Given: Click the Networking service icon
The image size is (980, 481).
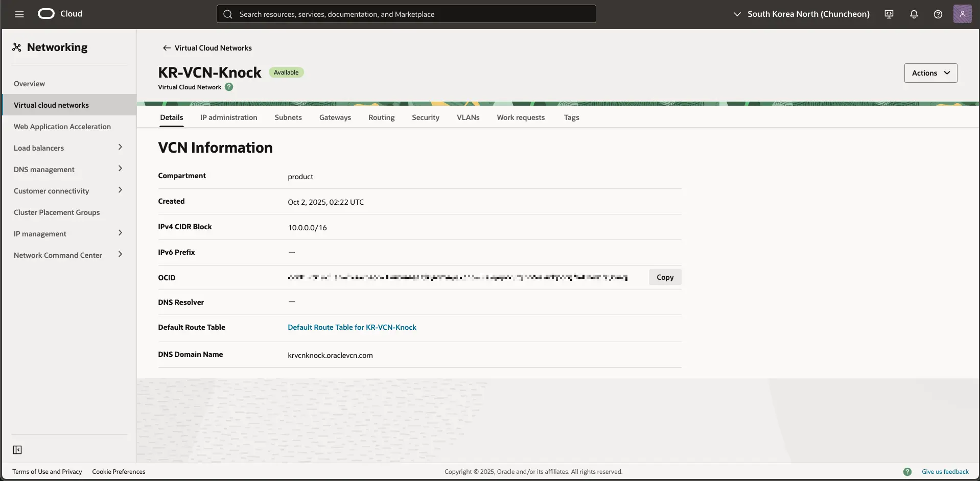Looking at the screenshot, I should (17, 47).
